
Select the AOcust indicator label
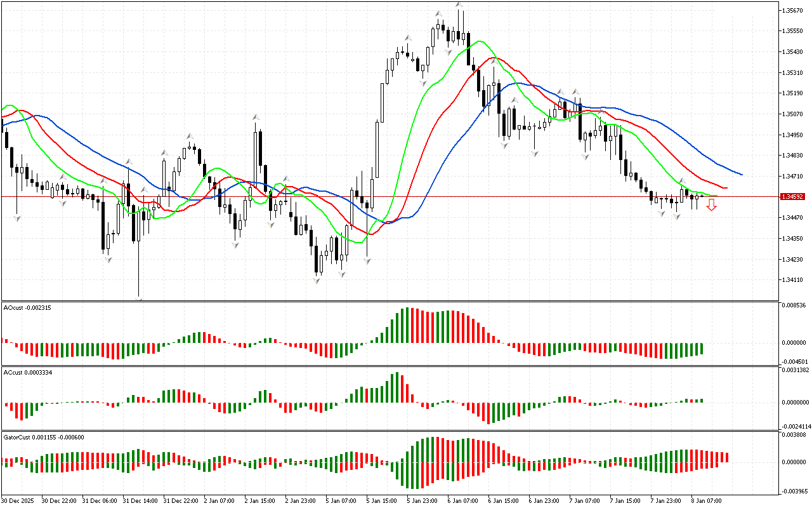tap(27, 308)
